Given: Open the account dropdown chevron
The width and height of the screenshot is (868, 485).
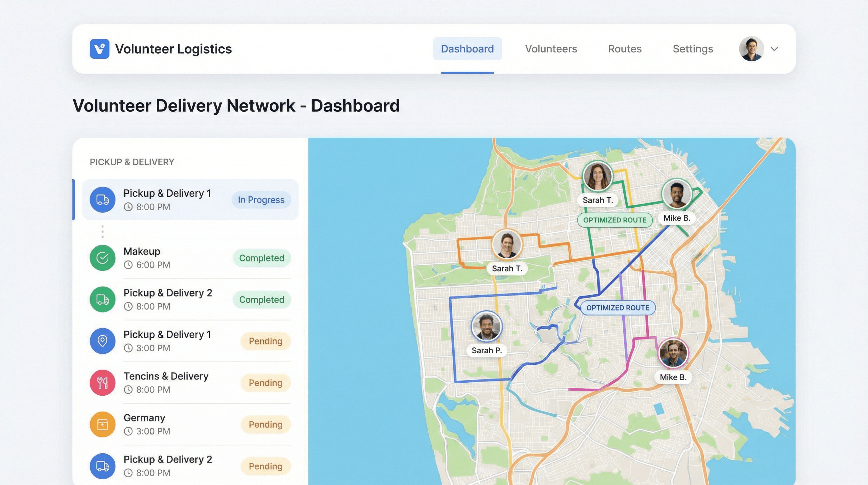Looking at the screenshot, I should click(x=774, y=49).
